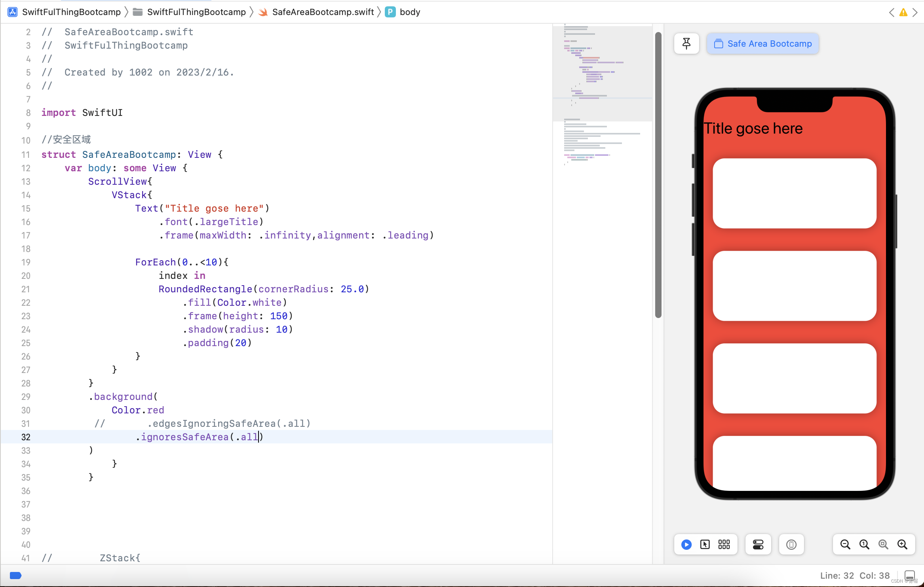924x587 pixels.
Task: Click the editor vertical scrollbar
Action: coord(658,174)
